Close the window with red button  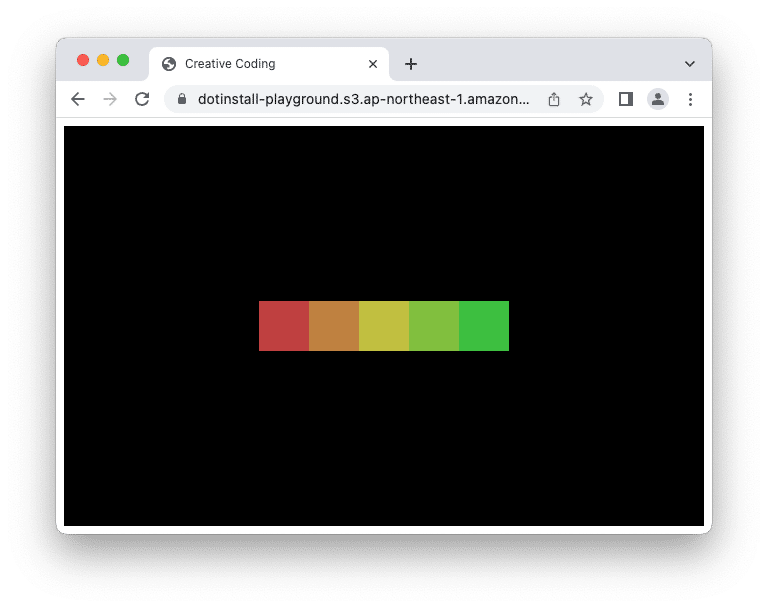coord(83,60)
